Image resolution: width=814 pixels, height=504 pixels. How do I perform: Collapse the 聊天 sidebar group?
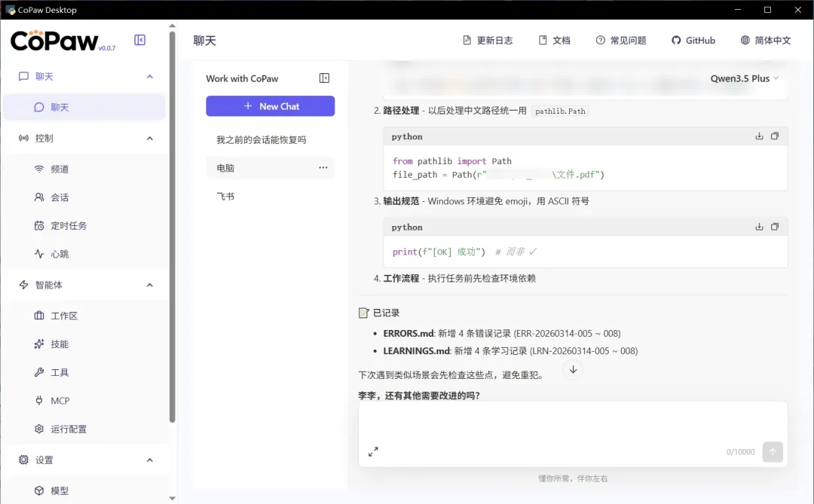click(149, 76)
